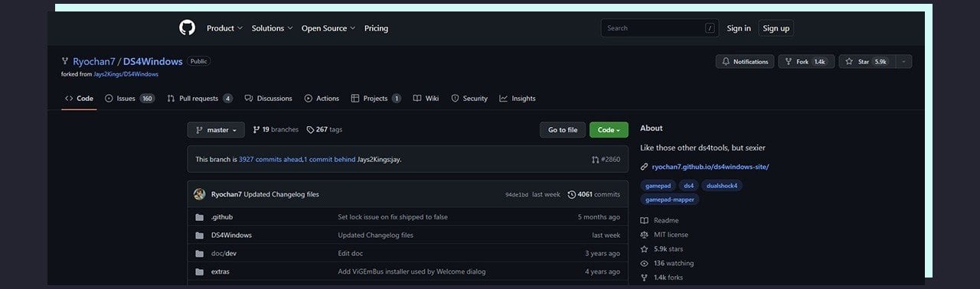Expand the Product menu dropdown
This screenshot has height=289, width=980.
point(224,28)
